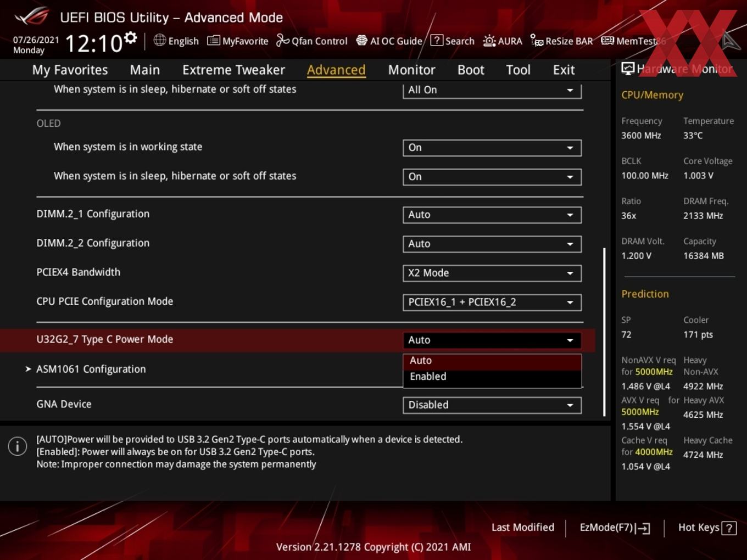The image size is (747, 560).
Task: Open DIMM.2_1 Configuration dropdown
Action: click(492, 215)
